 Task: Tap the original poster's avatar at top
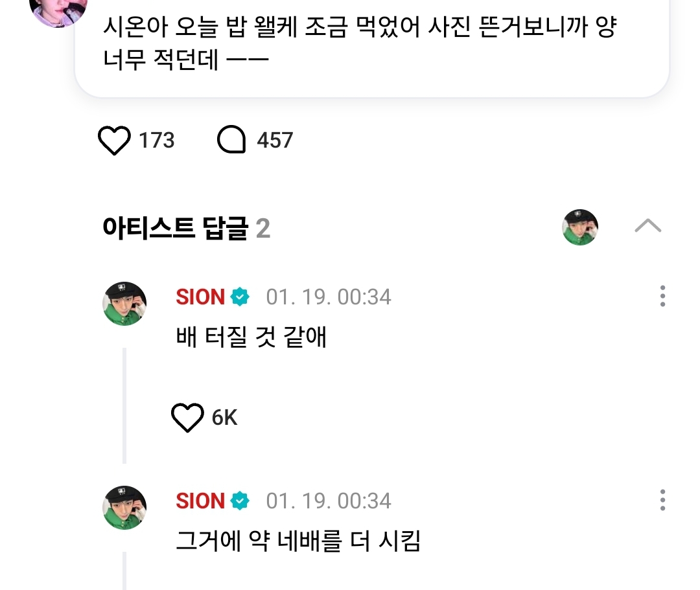[58, 12]
